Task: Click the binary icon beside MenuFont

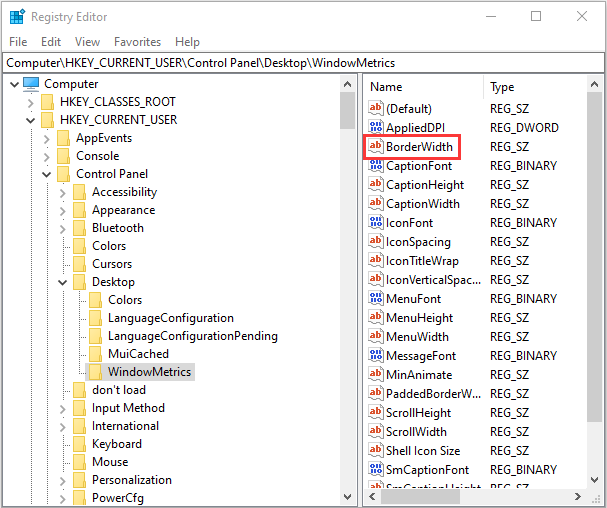Action: tap(376, 299)
